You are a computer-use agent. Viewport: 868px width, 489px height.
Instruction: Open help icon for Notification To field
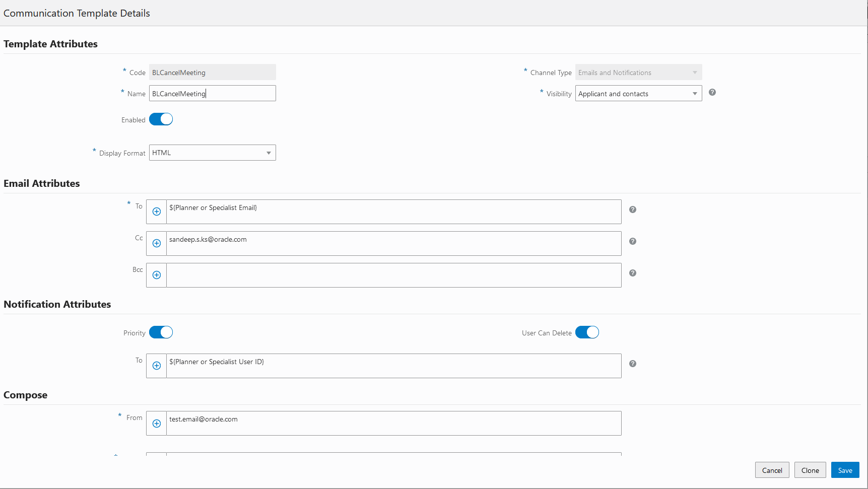pyautogui.click(x=633, y=364)
